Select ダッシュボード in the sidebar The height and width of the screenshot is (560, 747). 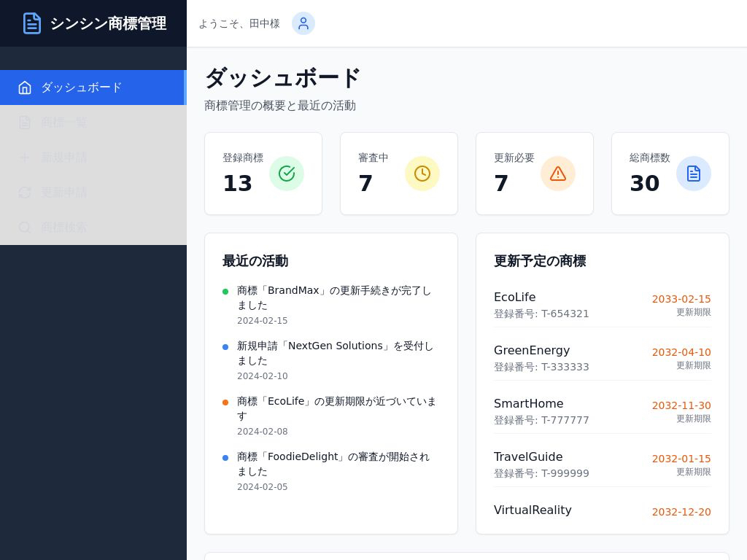click(82, 87)
